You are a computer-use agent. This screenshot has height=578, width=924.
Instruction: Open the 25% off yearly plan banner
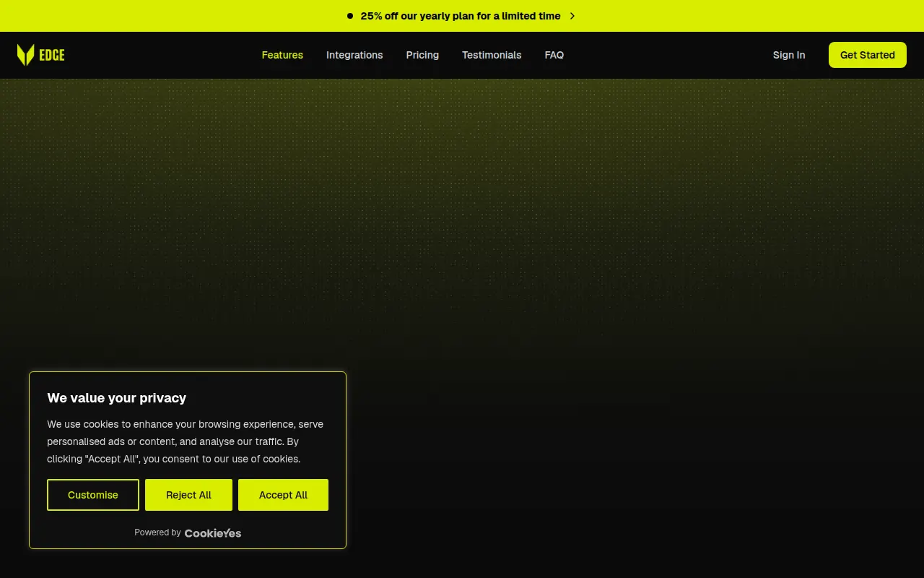(461, 16)
